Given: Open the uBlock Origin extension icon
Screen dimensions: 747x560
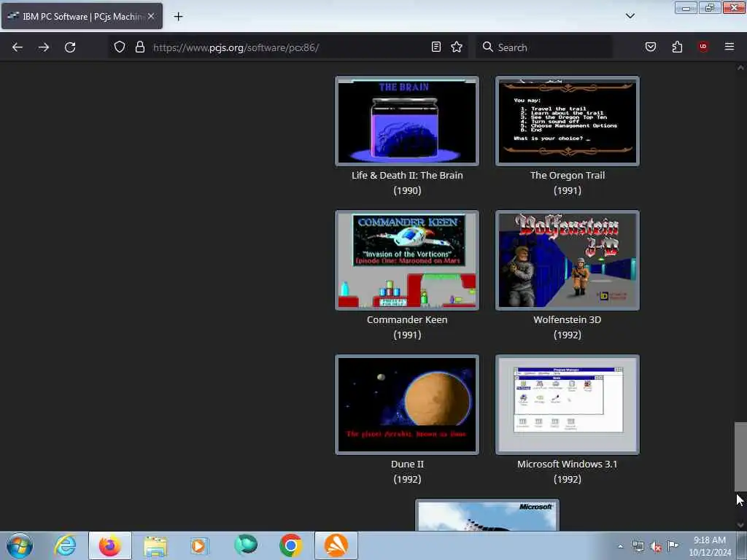Looking at the screenshot, I should click(x=703, y=47).
